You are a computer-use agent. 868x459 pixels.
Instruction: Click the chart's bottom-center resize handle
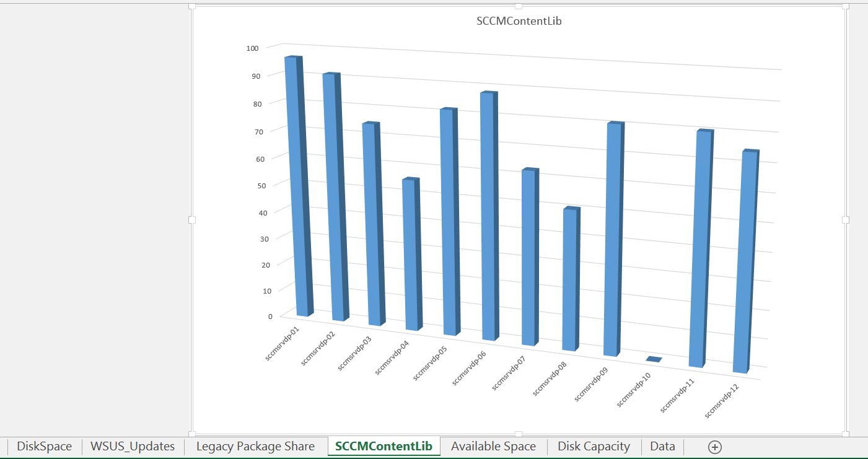519,434
